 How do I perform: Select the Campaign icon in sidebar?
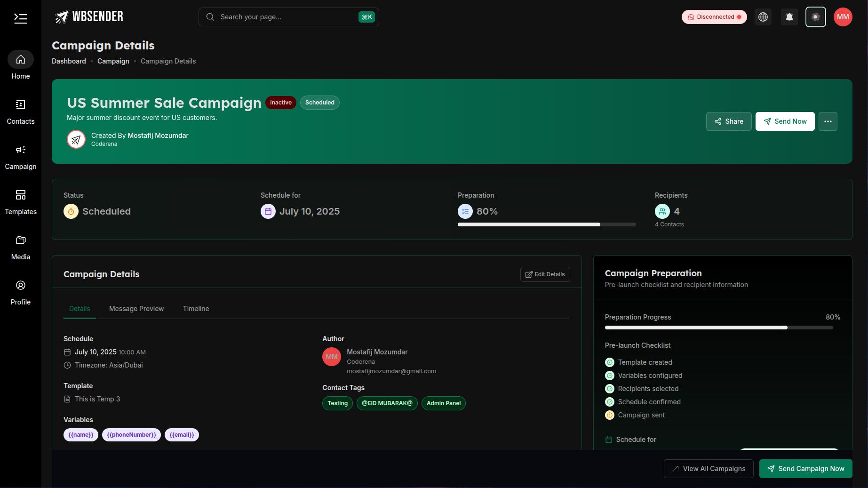[x=20, y=156]
